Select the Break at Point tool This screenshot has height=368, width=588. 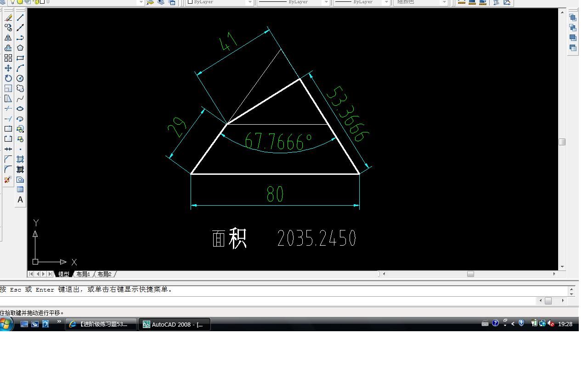8,129
